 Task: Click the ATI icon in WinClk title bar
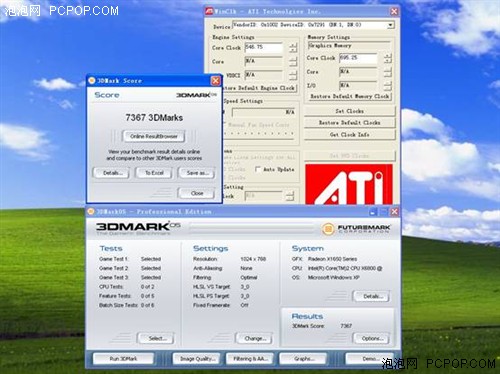(209, 12)
